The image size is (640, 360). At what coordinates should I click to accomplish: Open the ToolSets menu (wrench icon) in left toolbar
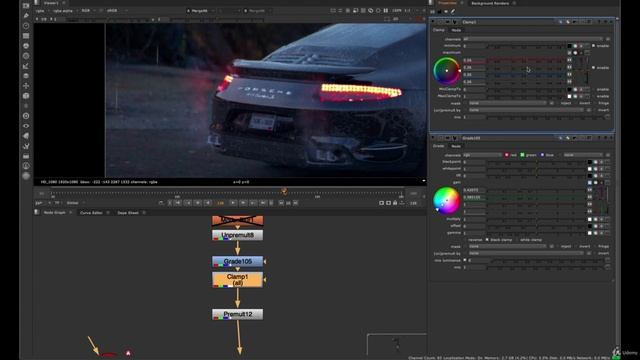(26, 146)
